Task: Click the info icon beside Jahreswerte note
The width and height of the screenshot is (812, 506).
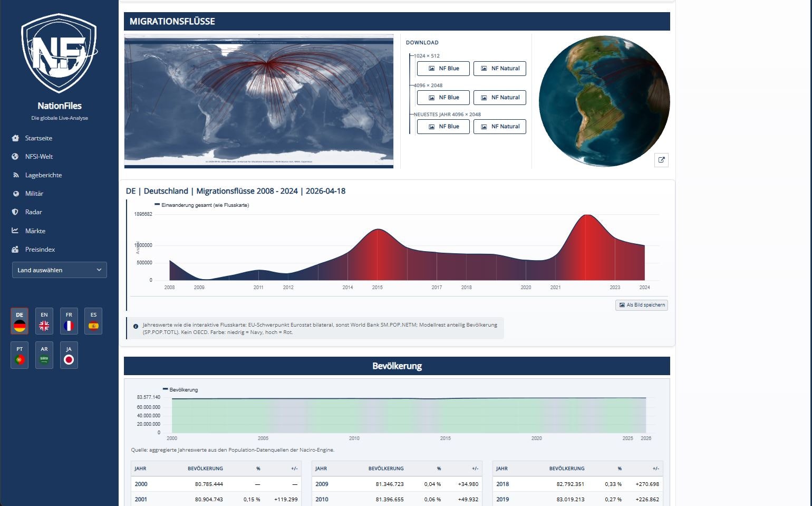Action: (136, 327)
